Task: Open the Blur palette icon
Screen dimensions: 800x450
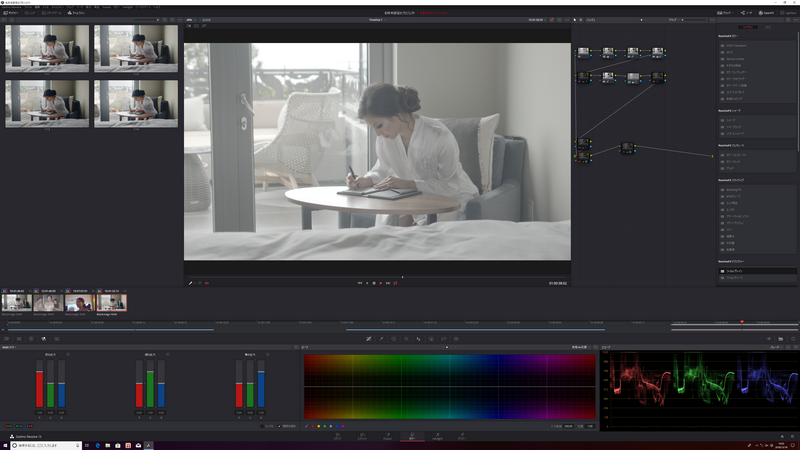Action: point(418,339)
